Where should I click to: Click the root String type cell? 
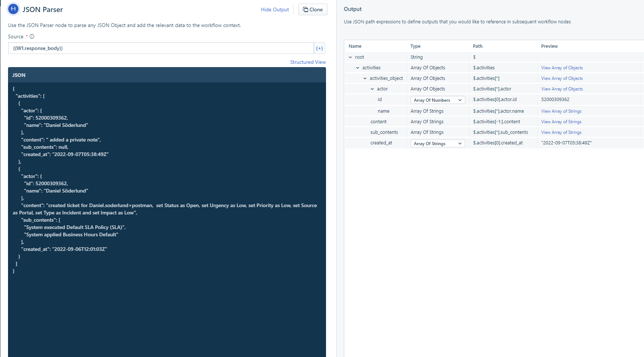416,57
